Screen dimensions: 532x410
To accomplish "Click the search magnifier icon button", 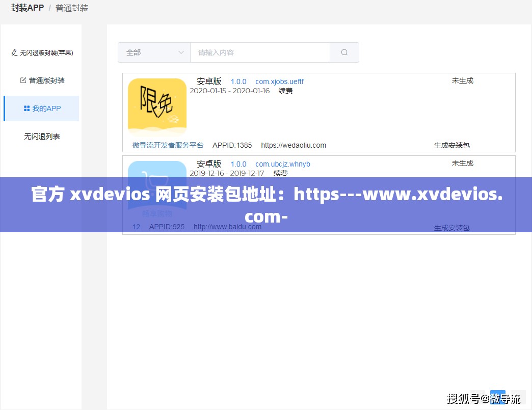I will click(x=344, y=52).
